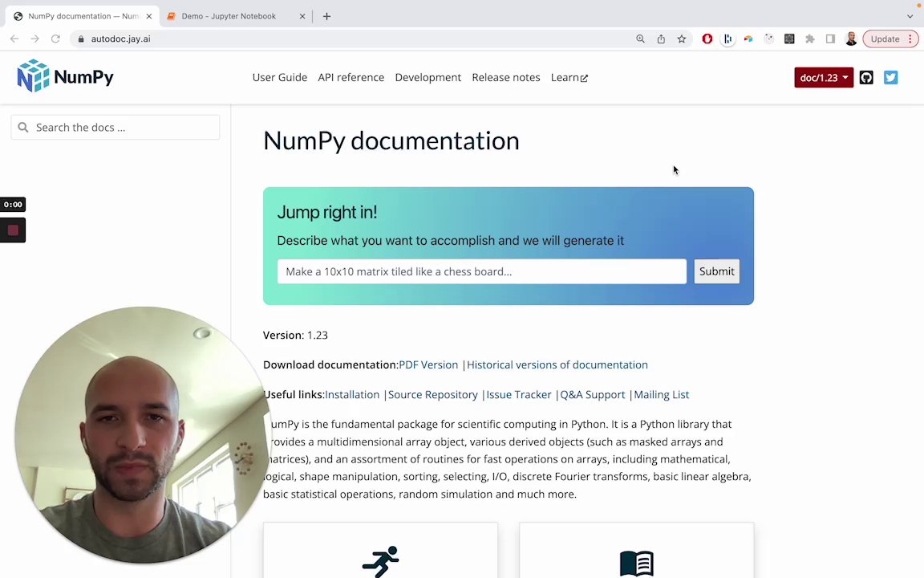This screenshot has height=578, width=924.
Task: Open the Mailing List link
Action: click(661, 395)
